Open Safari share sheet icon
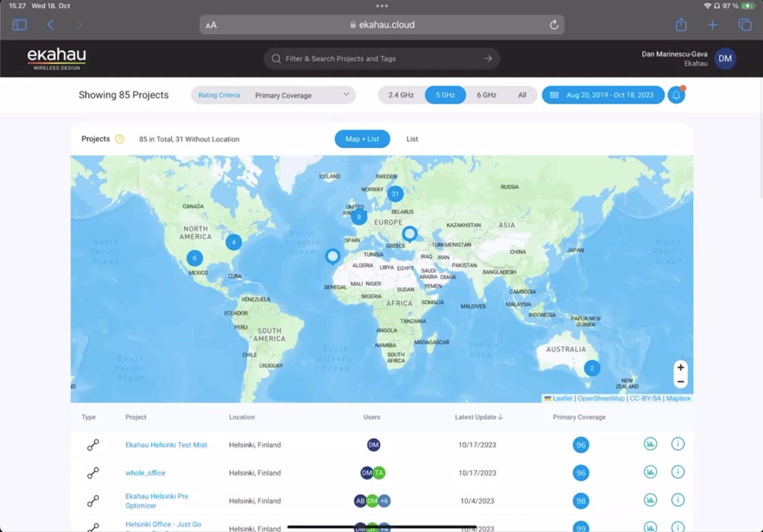 (x=681, y=25)
